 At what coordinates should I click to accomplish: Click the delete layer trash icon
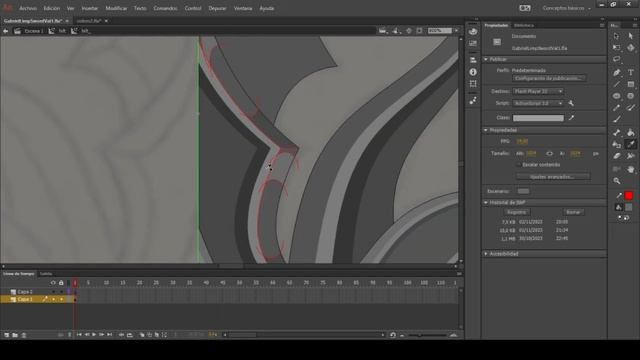[x=24, y=335]
